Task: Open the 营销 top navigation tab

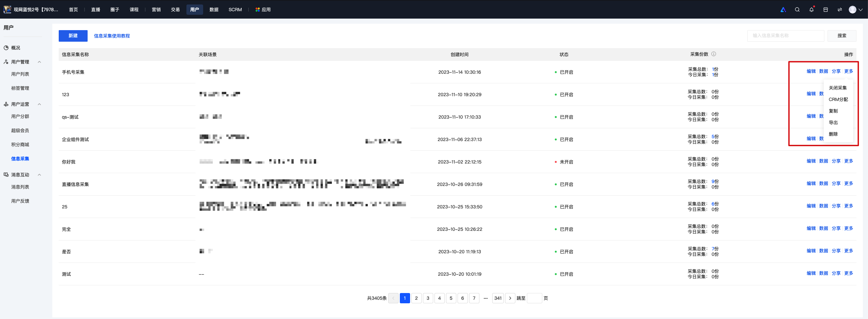Action: [x=156, y=9]
